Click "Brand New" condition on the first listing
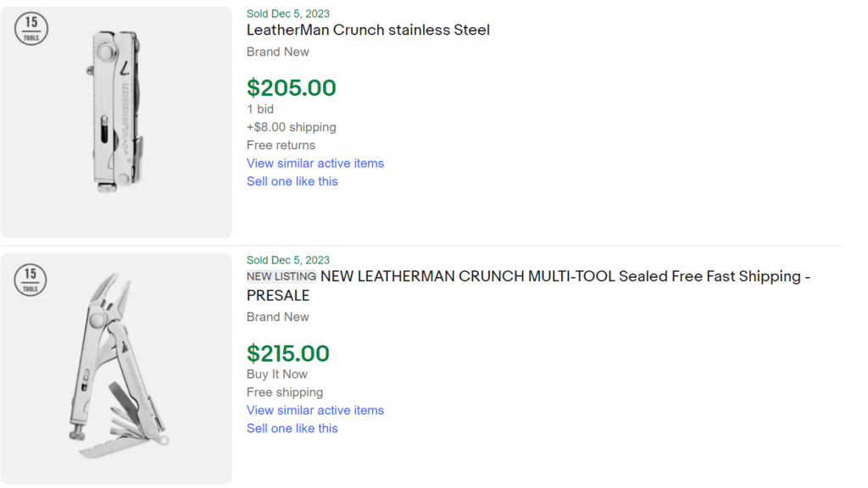Viewport: 868px width, 488px height. 277,52
